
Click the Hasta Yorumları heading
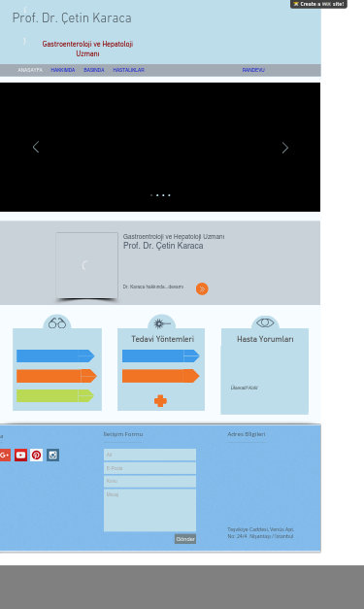coord(265,339)
